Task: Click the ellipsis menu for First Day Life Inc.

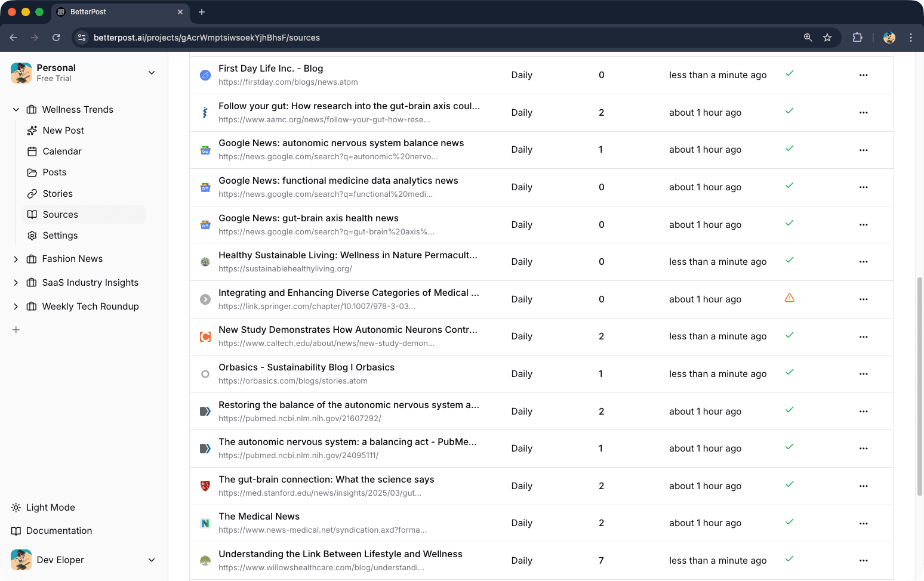Action: [863, 75]
